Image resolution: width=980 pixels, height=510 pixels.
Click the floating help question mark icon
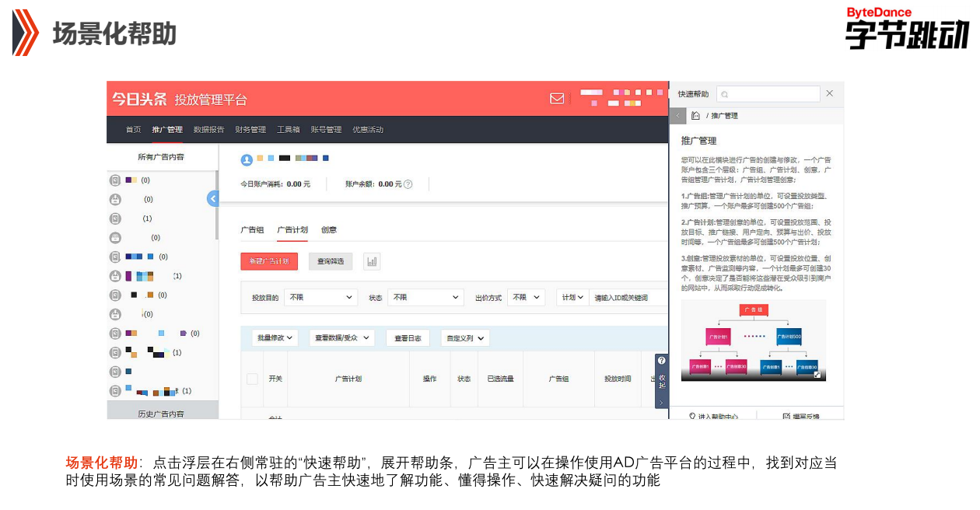pyautogui.click(x=661, y=360)
